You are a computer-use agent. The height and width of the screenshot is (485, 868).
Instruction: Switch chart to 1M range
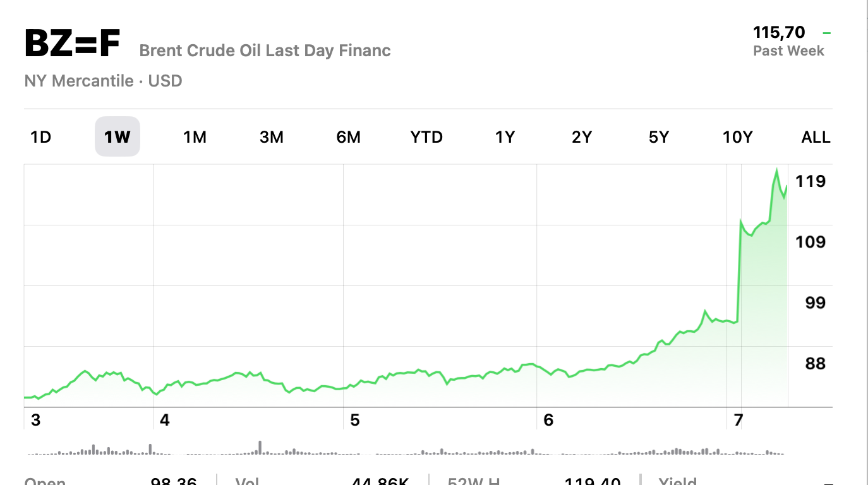195,137
